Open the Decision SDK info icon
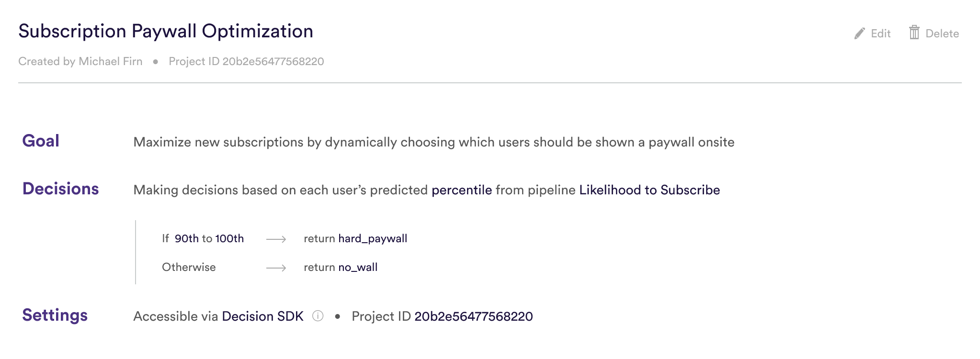This screenshot has height=359, width=980. tap(318, 316)
